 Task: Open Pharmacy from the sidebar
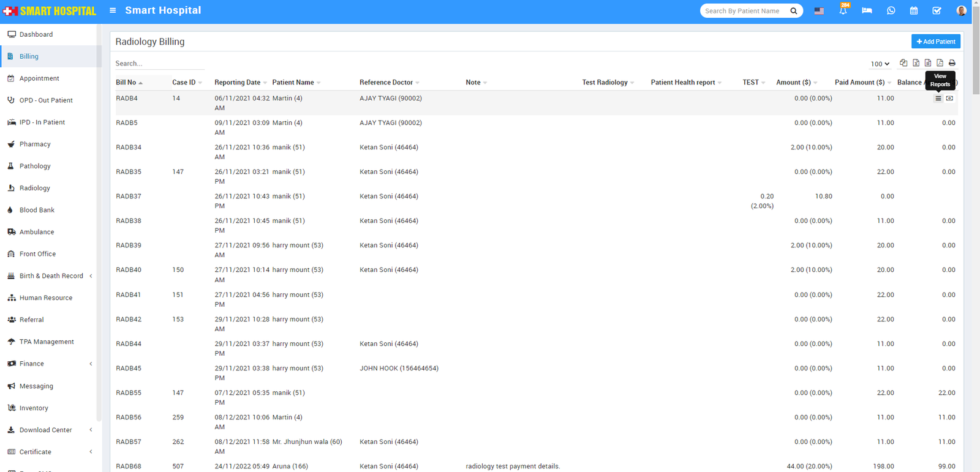tap(35, 144)
